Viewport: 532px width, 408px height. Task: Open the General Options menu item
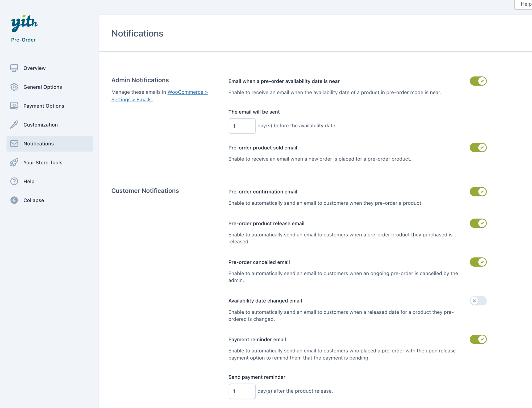click(x=43, y=87)
